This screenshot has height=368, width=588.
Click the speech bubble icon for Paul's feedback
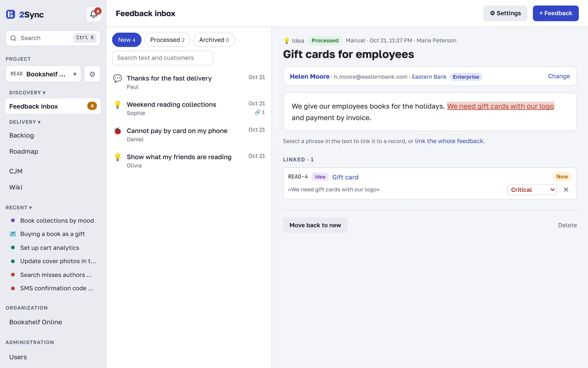118,78
